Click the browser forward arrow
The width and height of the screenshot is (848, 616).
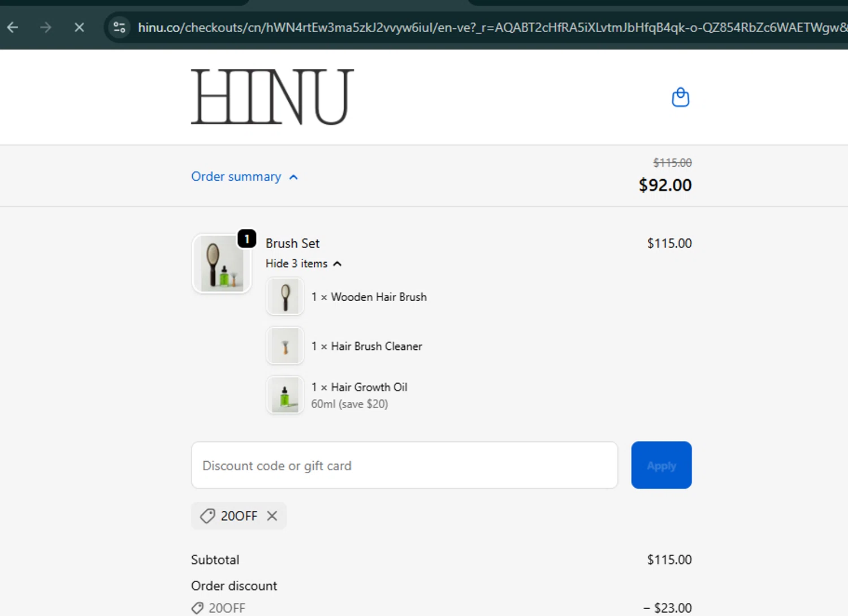pyautogui.click(x=46, y=27)
